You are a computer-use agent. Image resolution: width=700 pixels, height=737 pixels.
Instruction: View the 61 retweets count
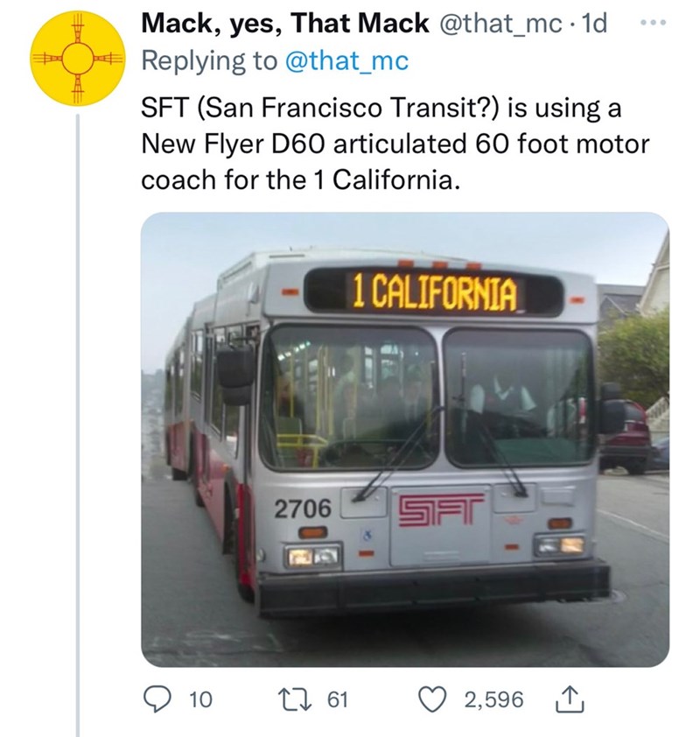pyautogui.click(x=338, y=699)
